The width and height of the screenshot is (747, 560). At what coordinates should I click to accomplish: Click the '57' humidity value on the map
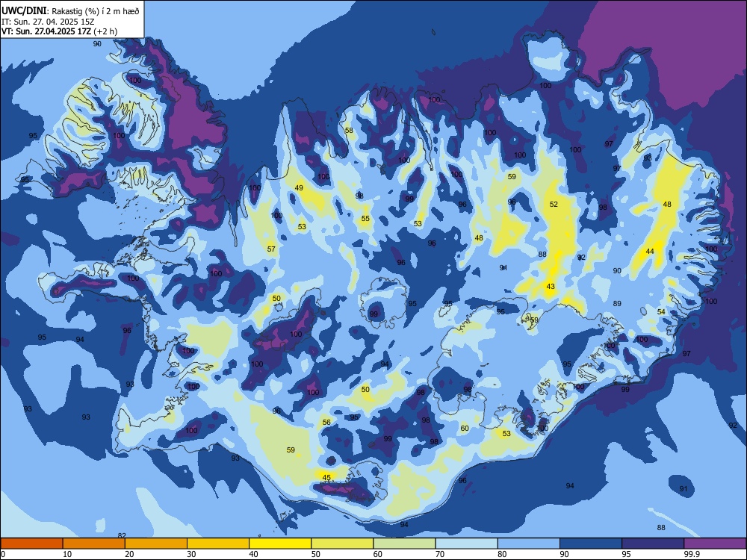coord(271,249)
